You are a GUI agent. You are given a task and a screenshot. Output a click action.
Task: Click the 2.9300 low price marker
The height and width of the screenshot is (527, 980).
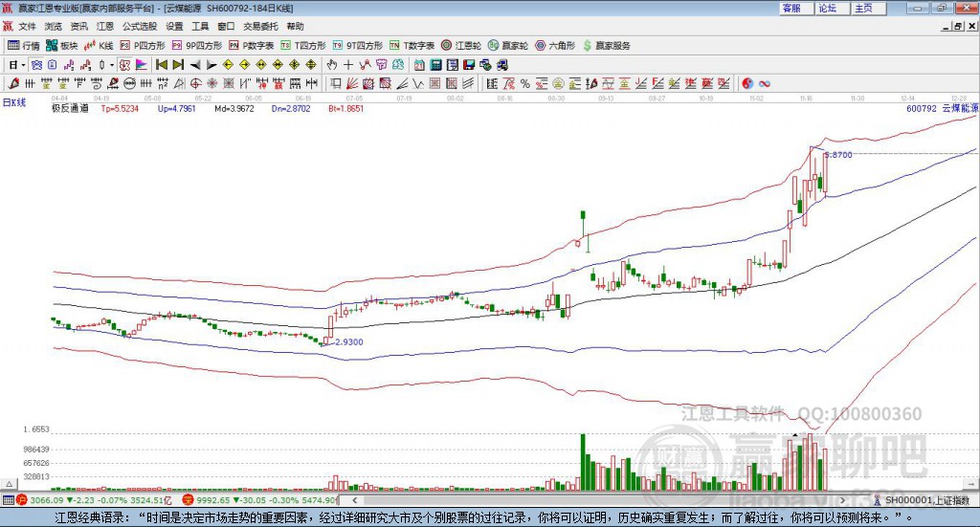click(x=349, y=342)
